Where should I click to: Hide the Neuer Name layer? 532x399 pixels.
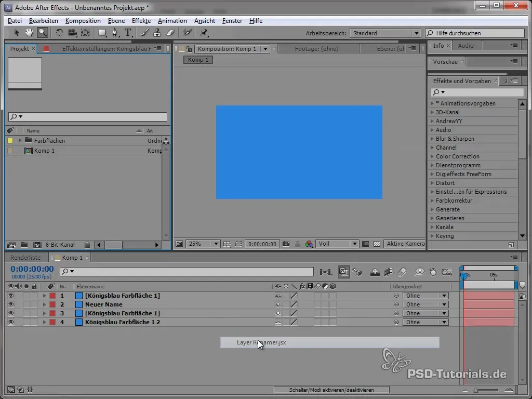coord(11,304)
